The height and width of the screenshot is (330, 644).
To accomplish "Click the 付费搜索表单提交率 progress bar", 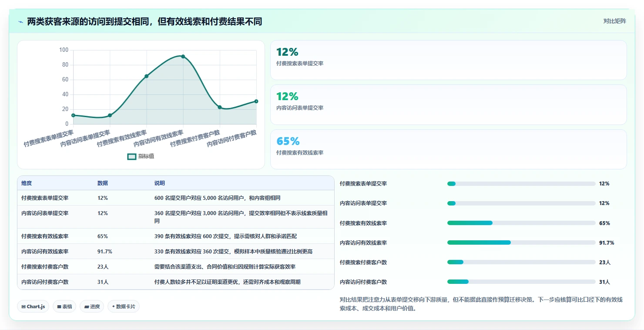I will 521,184.
